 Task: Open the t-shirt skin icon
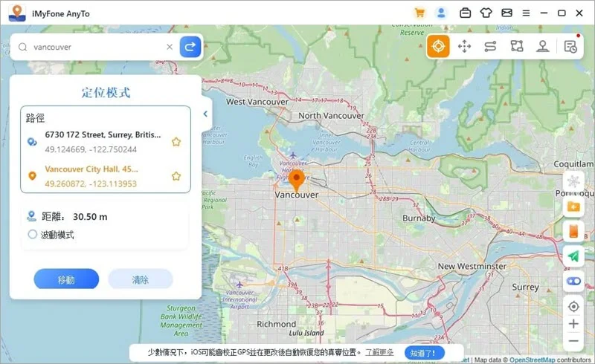pos(486,13)
